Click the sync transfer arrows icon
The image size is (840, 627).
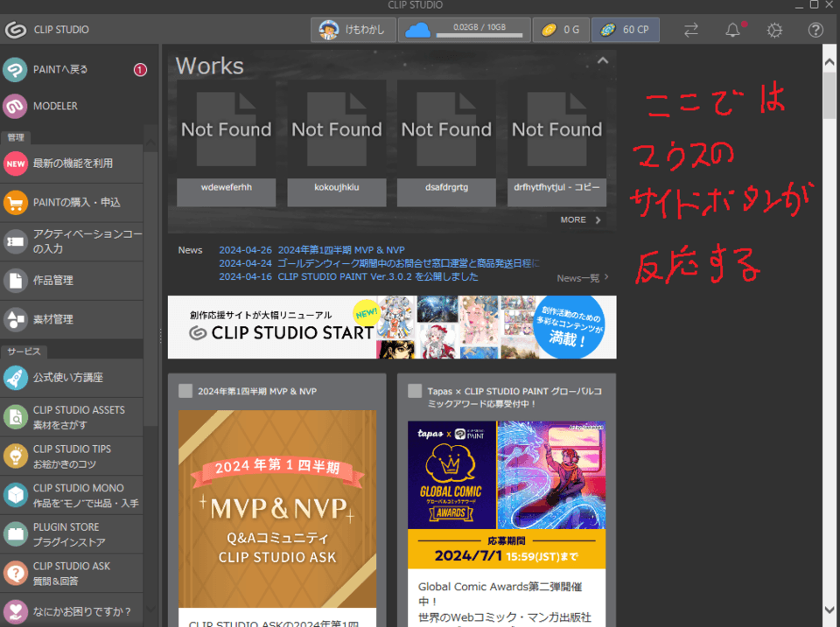(691, 30)
